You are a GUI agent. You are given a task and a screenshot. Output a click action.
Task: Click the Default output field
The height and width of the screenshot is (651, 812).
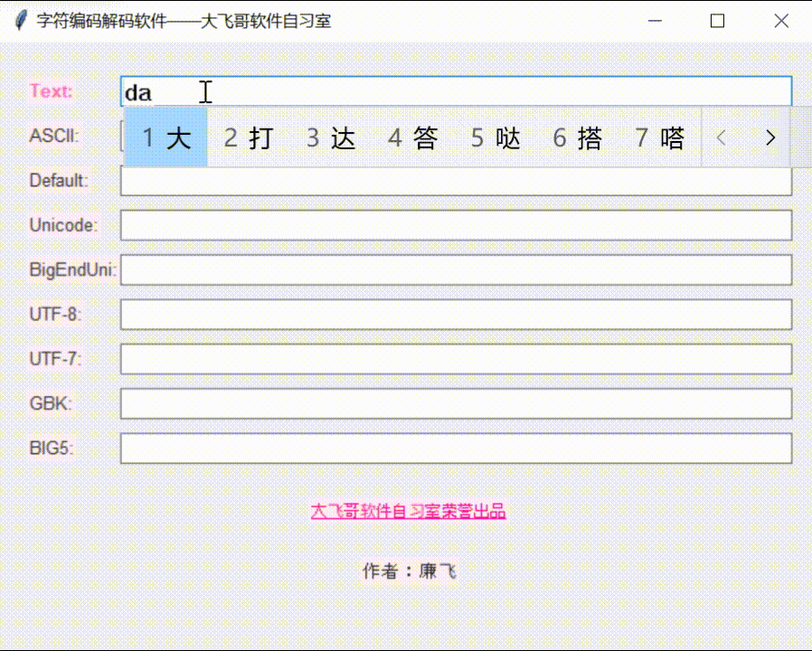click(456, 181)
